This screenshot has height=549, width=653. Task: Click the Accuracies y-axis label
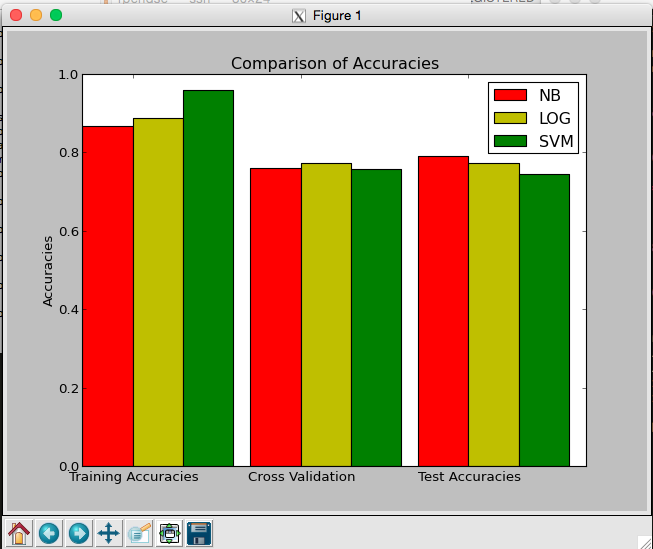[48, 271]
